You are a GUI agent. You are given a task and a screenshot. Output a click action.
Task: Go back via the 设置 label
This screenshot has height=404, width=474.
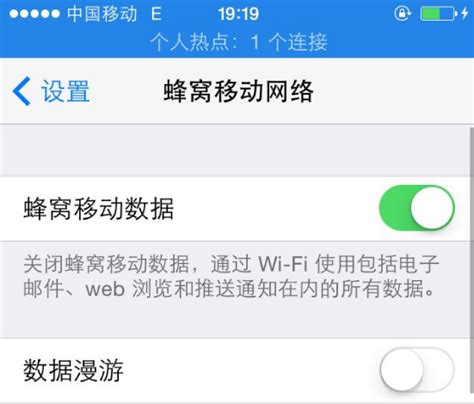coord(65,91)
